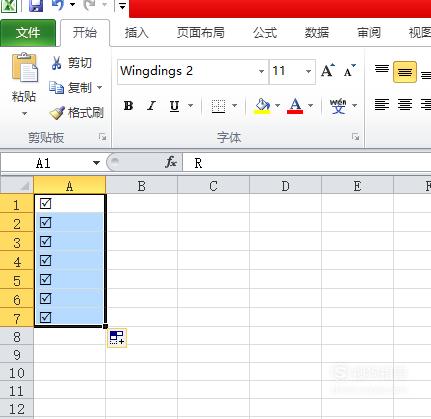Open the Name Box dropdown arrow
Screen dimensions: 431x419
click(96, 163)
